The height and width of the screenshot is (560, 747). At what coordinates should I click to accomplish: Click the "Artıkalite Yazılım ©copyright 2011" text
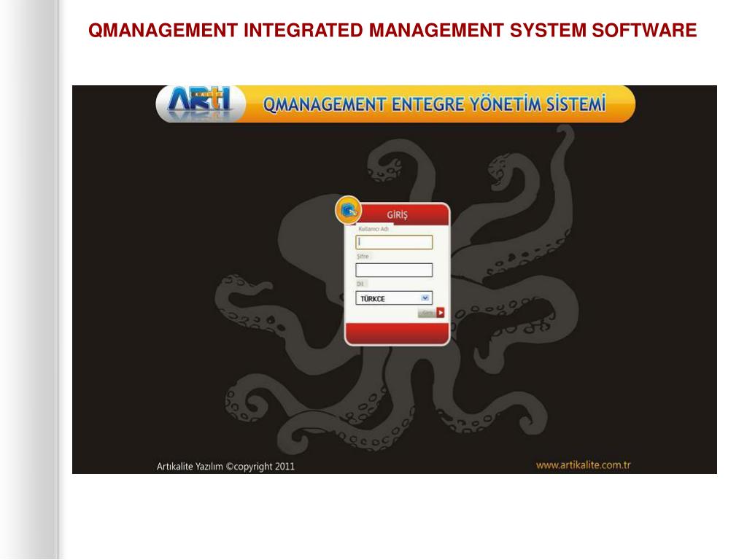pos(225,466)
